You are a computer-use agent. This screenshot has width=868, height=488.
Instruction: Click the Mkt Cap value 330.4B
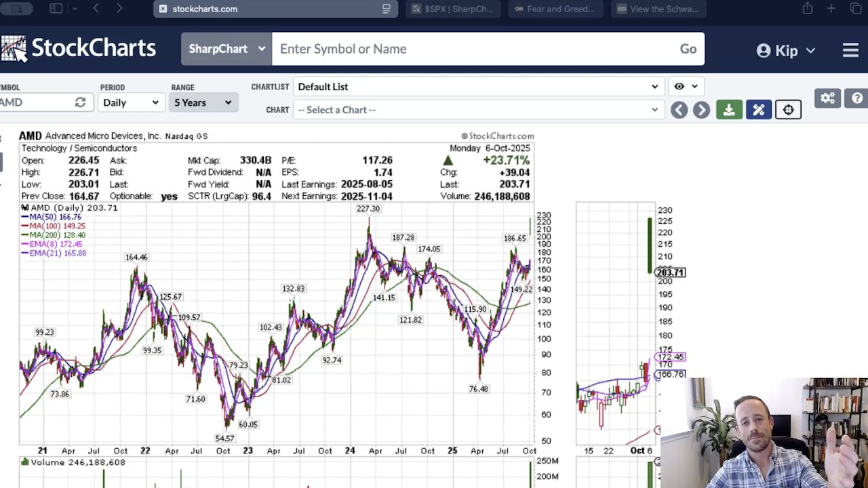[x=256, y=161]
